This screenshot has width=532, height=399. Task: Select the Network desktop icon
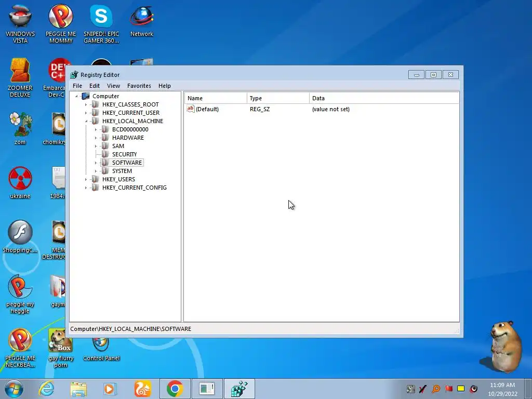(x=141, y=21)
